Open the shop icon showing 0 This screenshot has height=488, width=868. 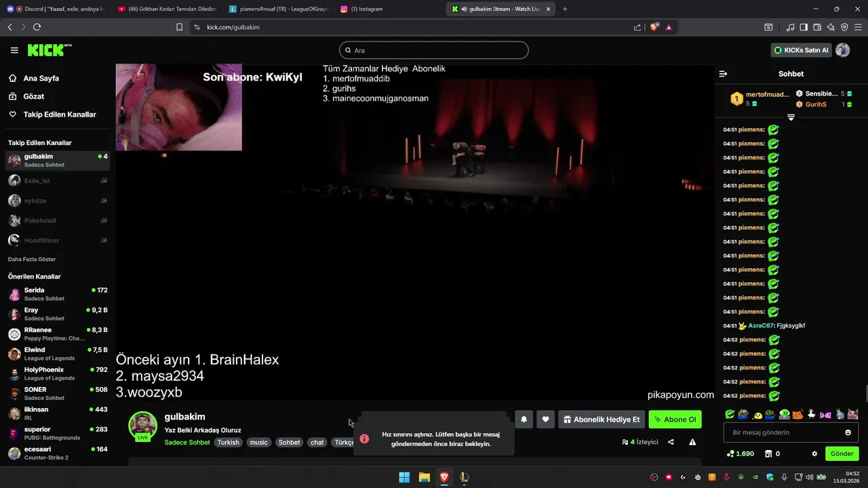[772, 453]
